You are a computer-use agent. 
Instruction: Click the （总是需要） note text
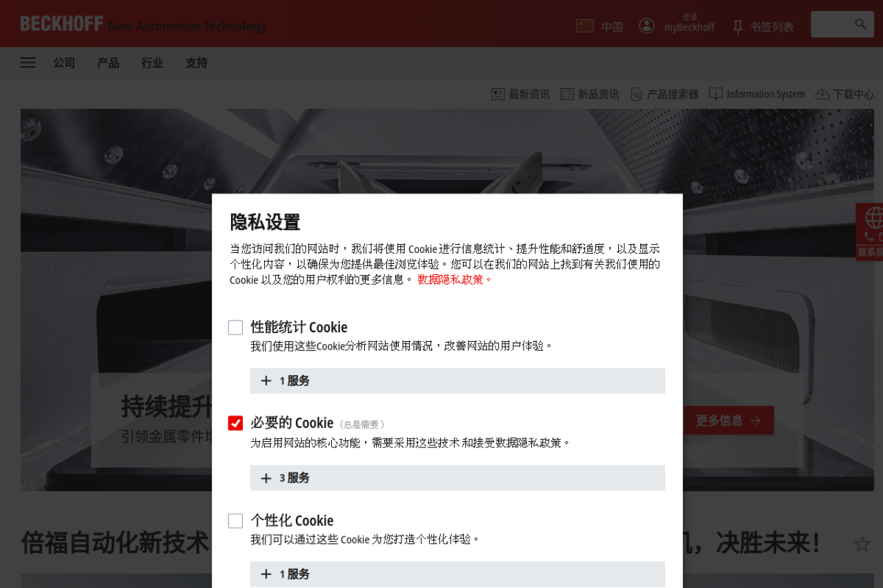tap(362, 425)
